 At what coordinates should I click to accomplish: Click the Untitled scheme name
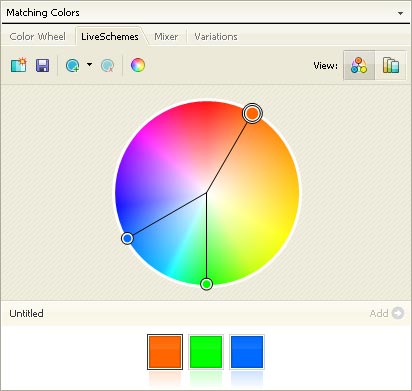[x=26, y=313]
